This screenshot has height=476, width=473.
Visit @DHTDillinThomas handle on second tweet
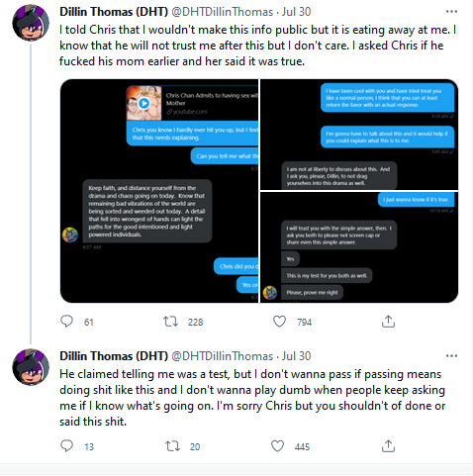click(223, 356)
